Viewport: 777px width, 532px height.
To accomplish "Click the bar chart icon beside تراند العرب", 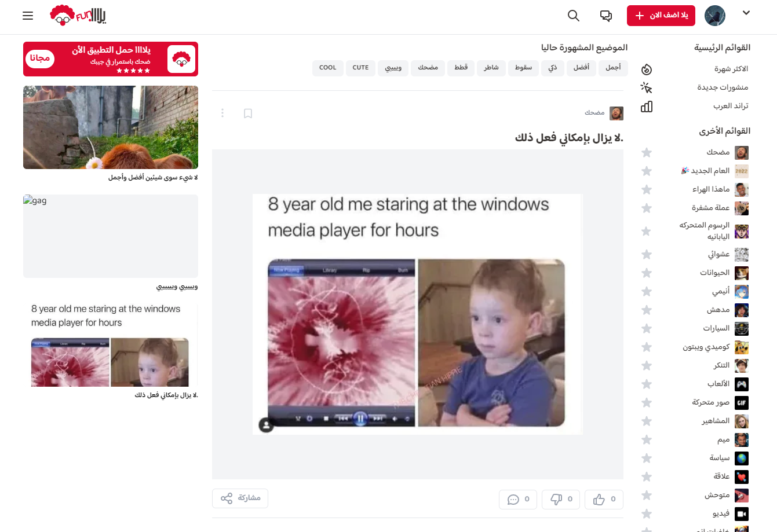I will point(647,107).
